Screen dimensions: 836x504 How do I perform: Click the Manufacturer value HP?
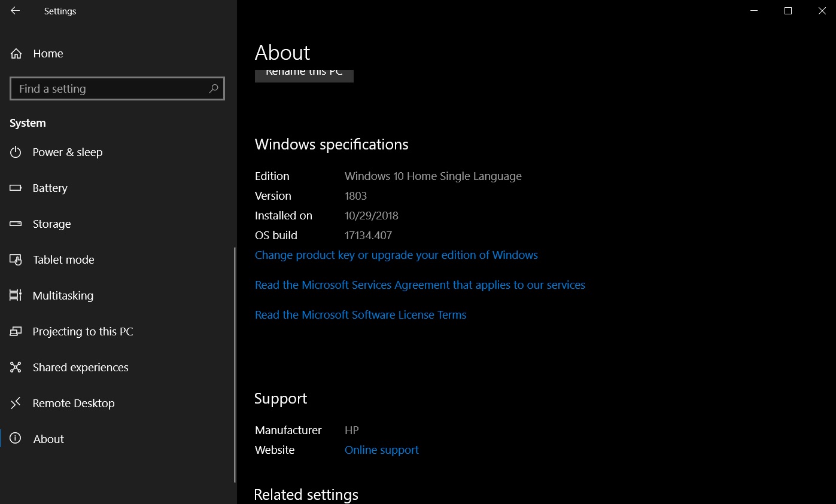pos(352,430)
